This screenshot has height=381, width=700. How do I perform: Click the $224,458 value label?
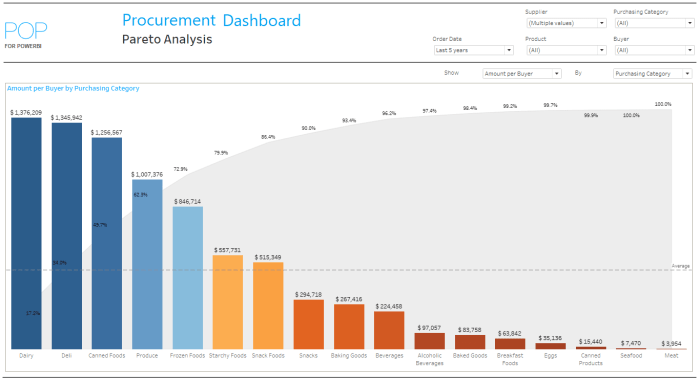[389, 306]
